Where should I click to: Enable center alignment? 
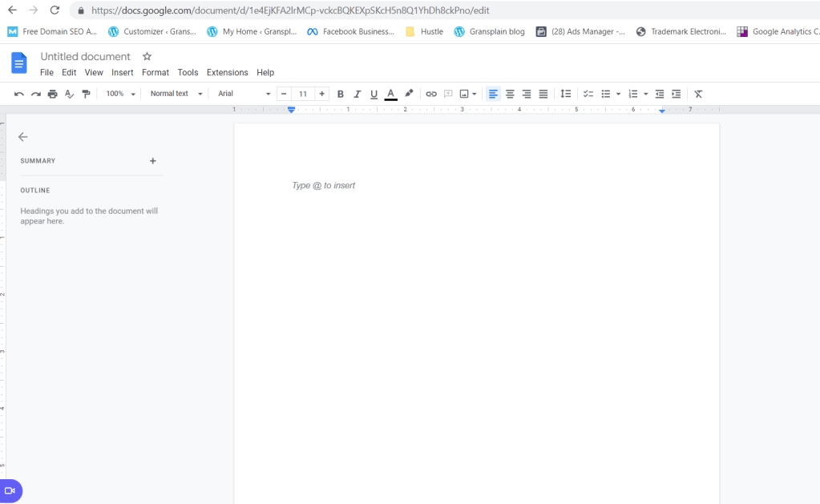click(510, 94)
